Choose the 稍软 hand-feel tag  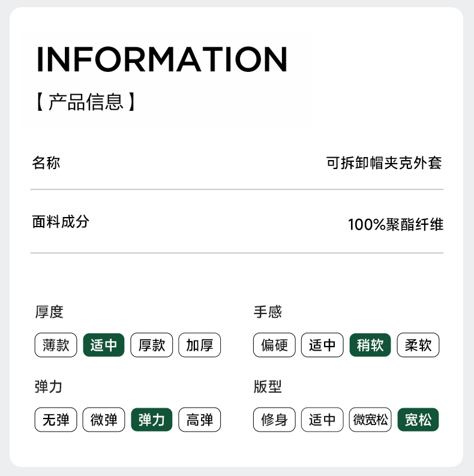click(x=370, y=345)
